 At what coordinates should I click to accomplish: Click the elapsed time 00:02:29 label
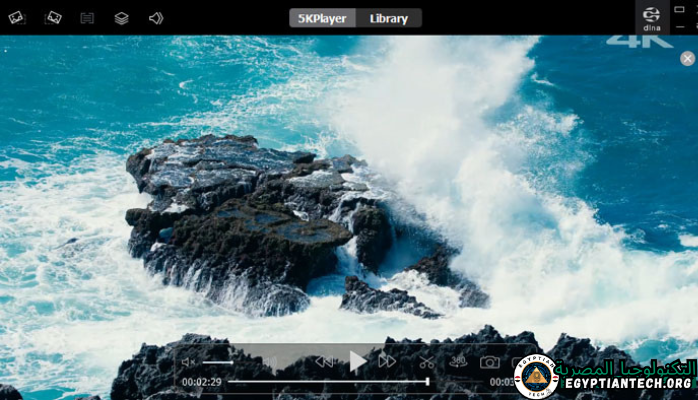coord(201,382)
